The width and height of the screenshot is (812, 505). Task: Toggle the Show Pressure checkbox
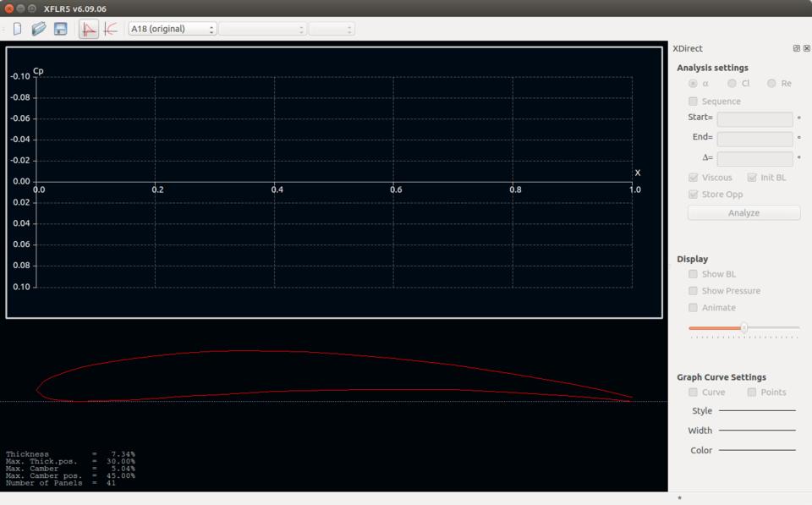pyautogui.click(x=694, y=291)
